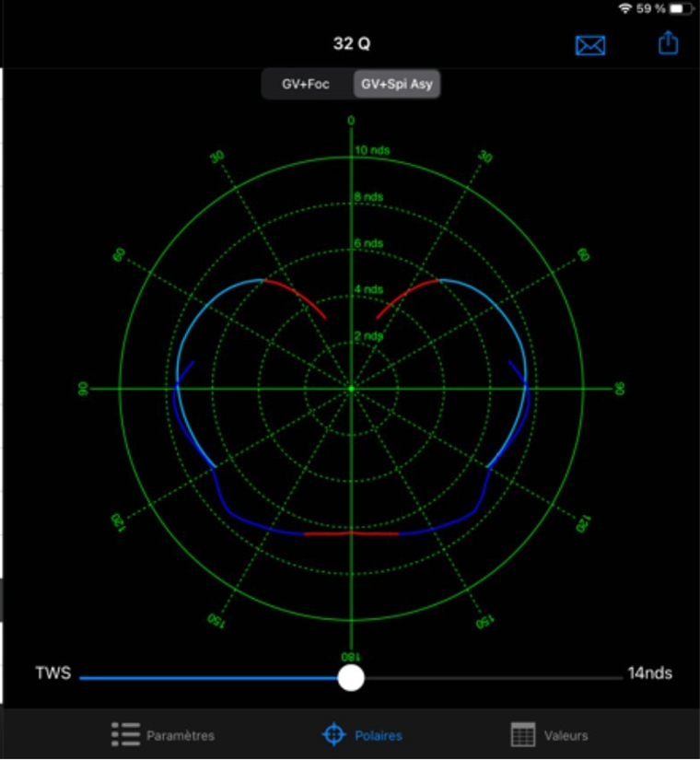Switch to GV+Foc sail configuration
700x760 pixels.
pyautogui.click(x=306, y=85)
